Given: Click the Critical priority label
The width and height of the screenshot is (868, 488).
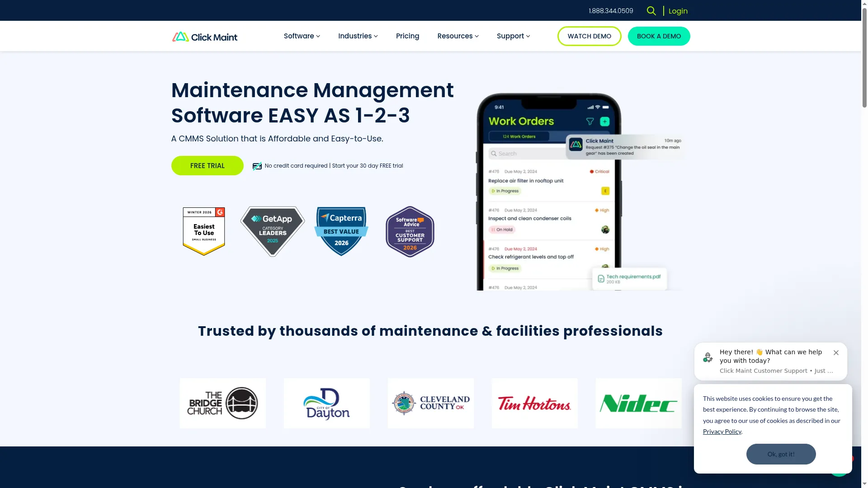Looking at the screenshot, I should pos(599,172).
